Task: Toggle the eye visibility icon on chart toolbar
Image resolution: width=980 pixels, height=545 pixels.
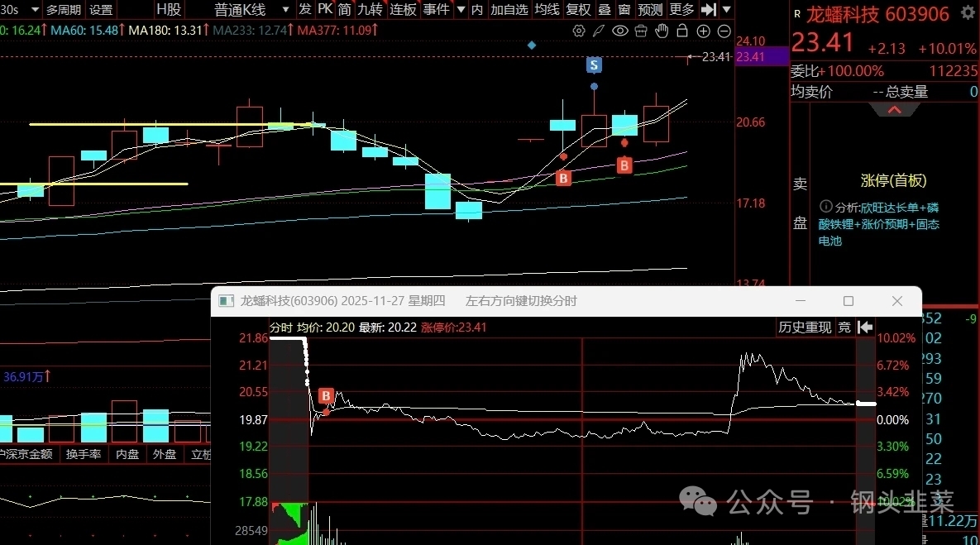Action: 620,31
